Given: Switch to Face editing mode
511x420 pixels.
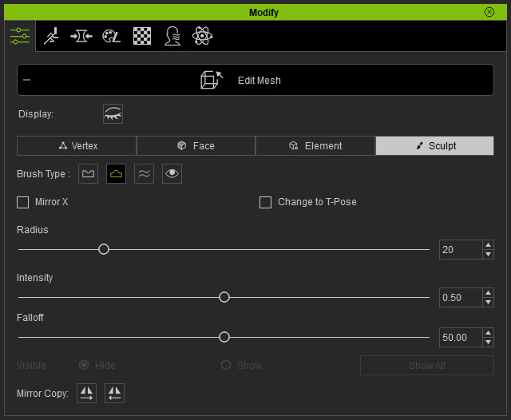Looking at the screenshot, I should coord(196,145).
